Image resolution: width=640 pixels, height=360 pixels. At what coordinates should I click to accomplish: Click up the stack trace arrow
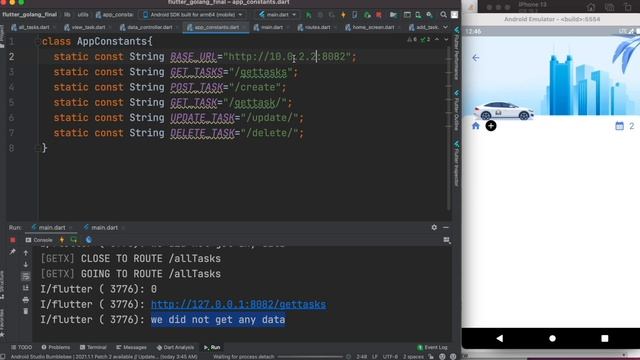tap(26, 253)
